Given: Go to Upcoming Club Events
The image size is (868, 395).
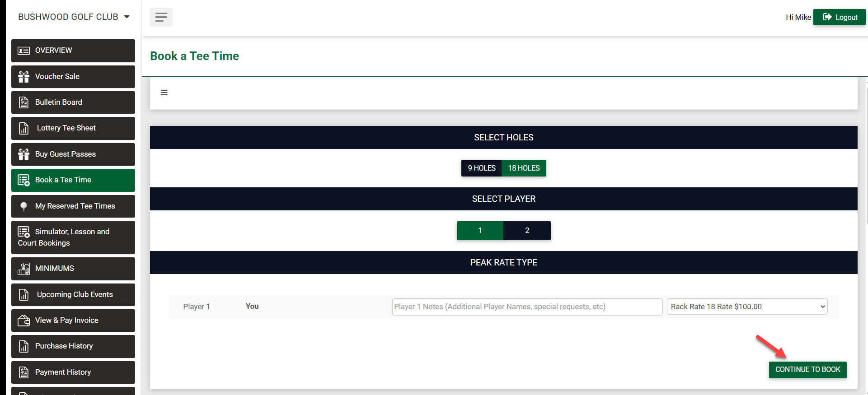Looking at the screenshot, I should 75,295.
